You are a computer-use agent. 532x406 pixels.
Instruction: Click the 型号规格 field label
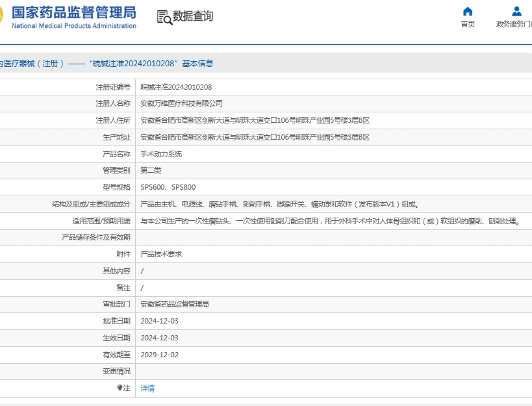pos(117,187)
